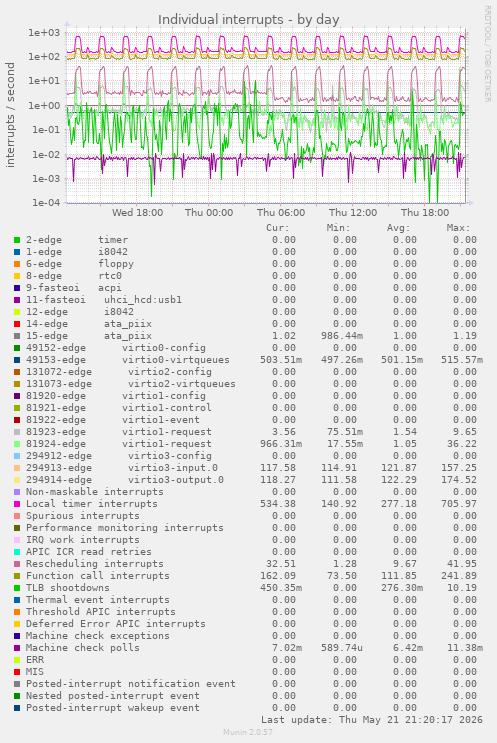Click the 49153-edge virtio0-virtqueues swatch

tap(17, 360)
